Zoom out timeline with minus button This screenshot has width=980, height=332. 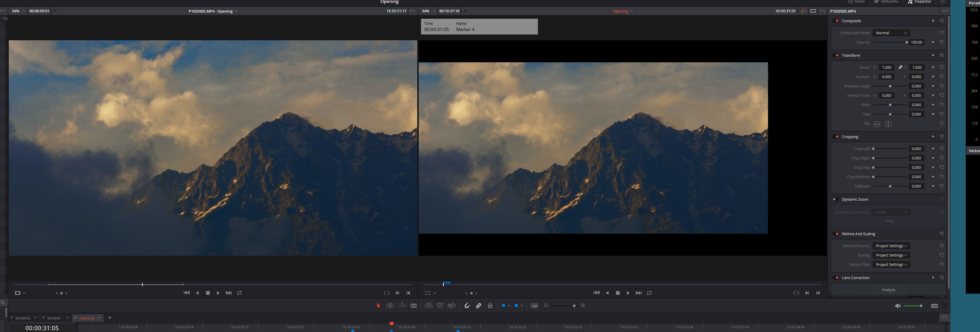[x=546, y=306]
